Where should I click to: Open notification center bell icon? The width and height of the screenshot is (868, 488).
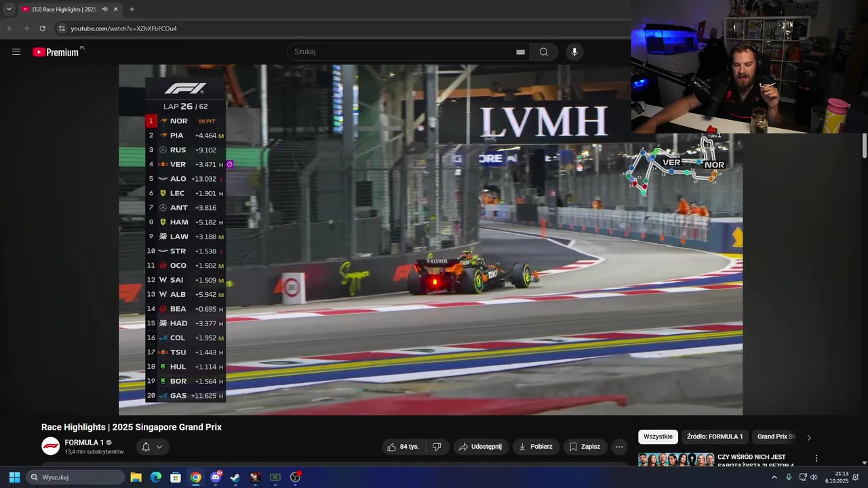(x=856, y=477)
